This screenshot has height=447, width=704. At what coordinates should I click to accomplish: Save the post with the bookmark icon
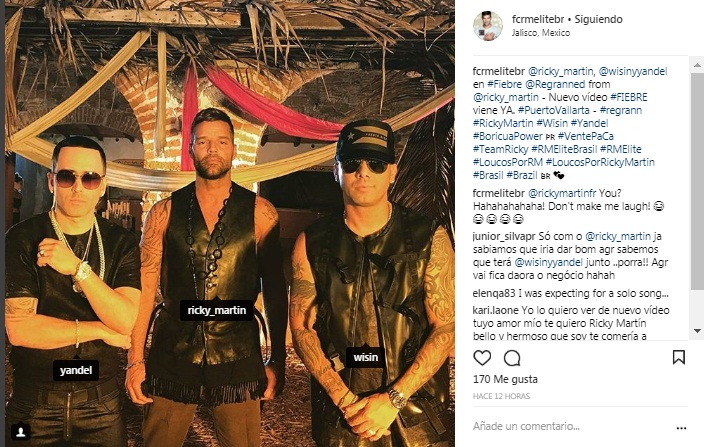click(x=678, y=357)
